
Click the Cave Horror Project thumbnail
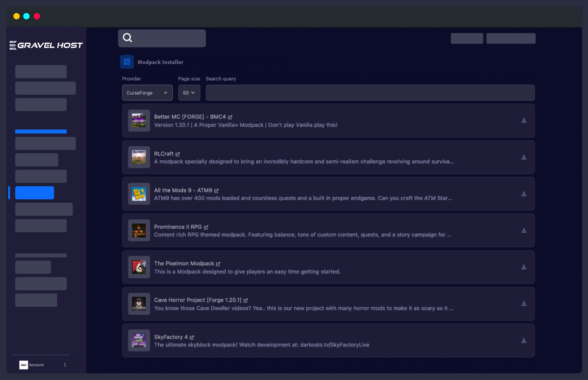139,304
